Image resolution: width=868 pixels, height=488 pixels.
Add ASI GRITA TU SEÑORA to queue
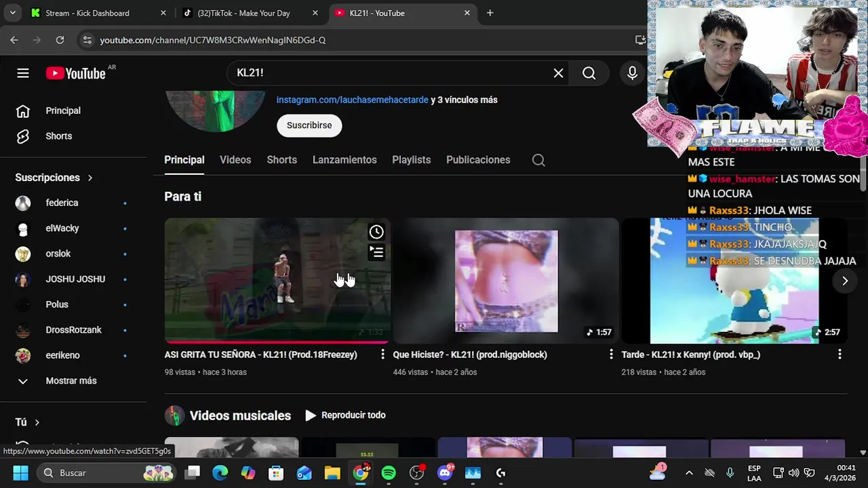[x=376, y=253]
